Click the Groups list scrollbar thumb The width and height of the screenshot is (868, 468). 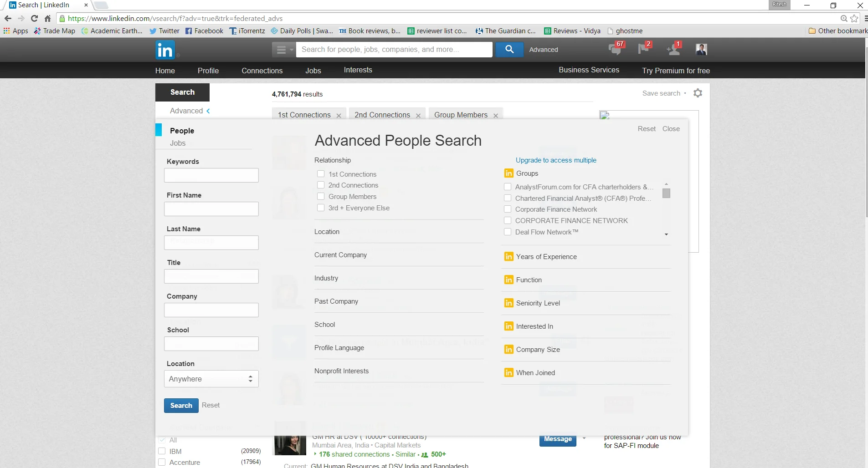[x=666, y=193]
